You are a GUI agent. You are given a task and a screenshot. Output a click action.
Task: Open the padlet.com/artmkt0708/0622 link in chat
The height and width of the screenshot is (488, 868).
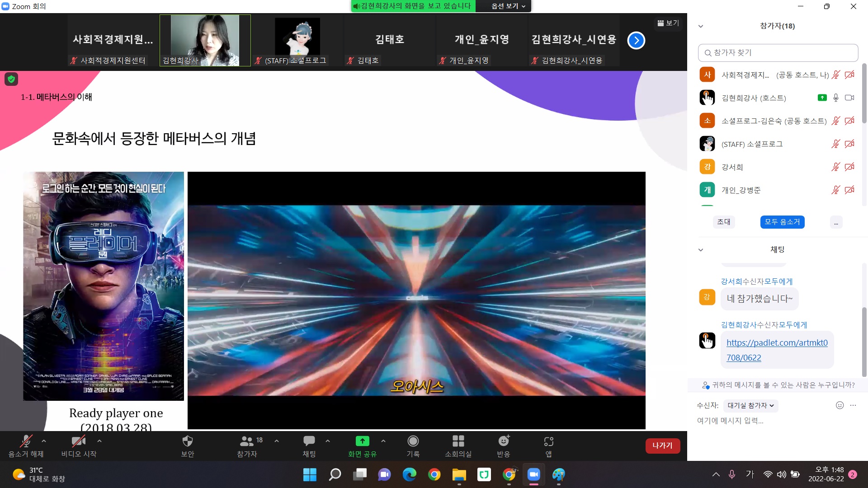(777, 350)
